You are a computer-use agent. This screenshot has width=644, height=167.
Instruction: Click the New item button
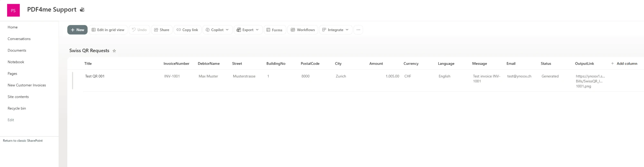[77, 30]
